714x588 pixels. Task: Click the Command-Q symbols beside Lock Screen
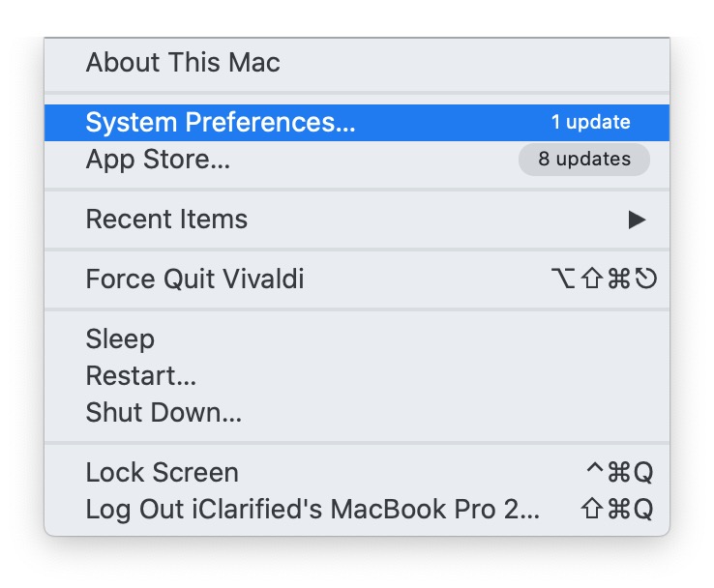click(x=630, y=473)
